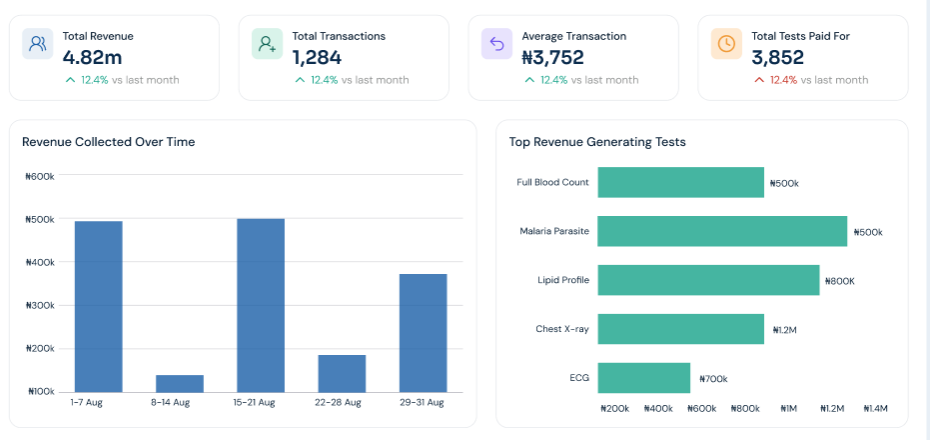Image resolution: width=930 pixels, height=440 pixels.
Task: Click the 1-7 Aug x-axis label
Action: (x=86, y=403)
